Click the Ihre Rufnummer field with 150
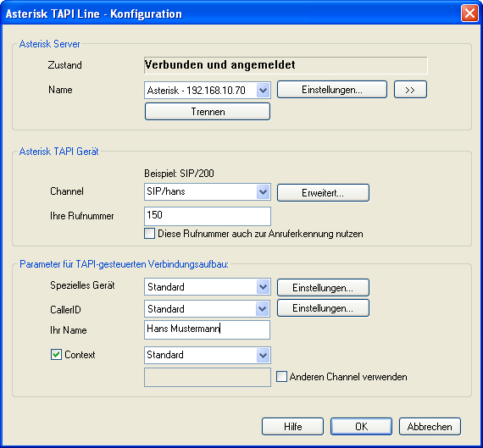 click(208, 216)
